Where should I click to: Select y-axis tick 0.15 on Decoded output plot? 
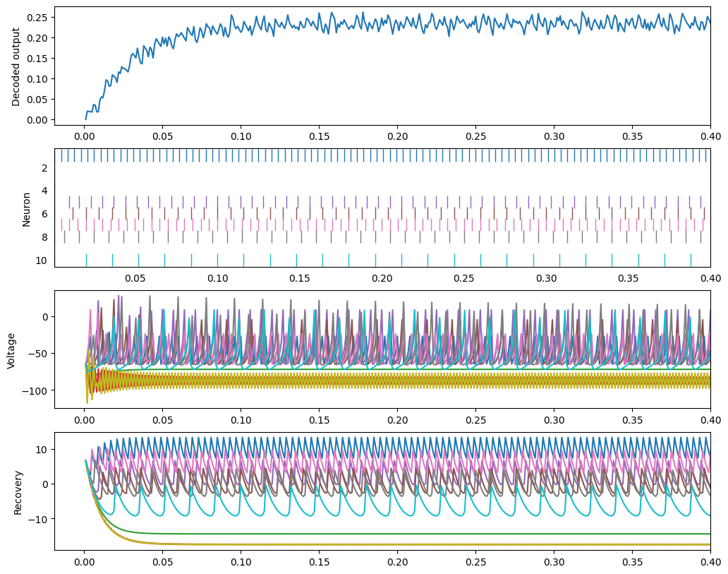(x=37, y=59)
